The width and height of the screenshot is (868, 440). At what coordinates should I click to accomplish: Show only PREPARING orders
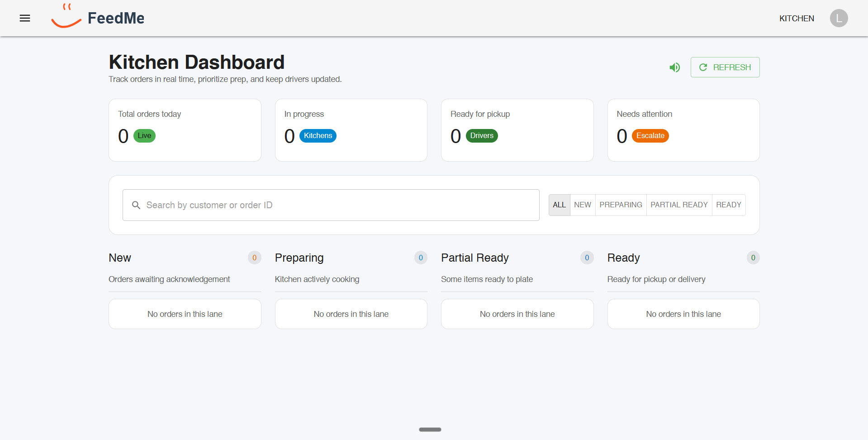coord(621,205)
